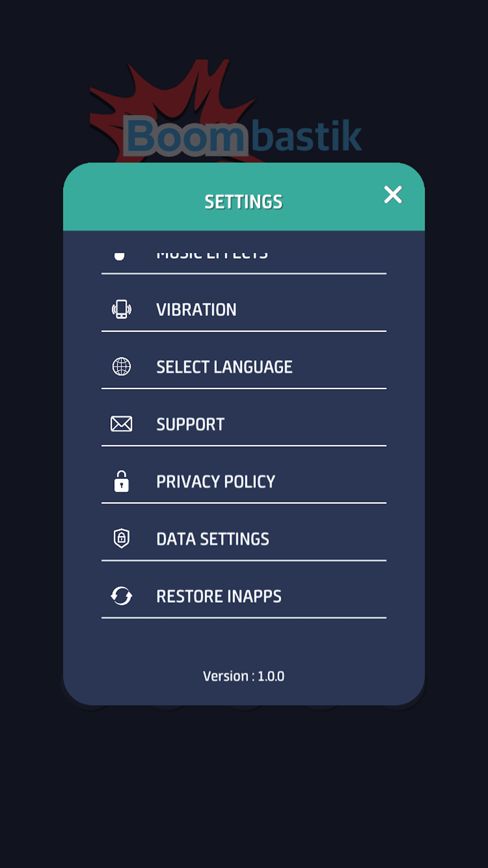Open the Privacy Policy link
This screenshot has height=868, width=488.
tap(216, 482)
